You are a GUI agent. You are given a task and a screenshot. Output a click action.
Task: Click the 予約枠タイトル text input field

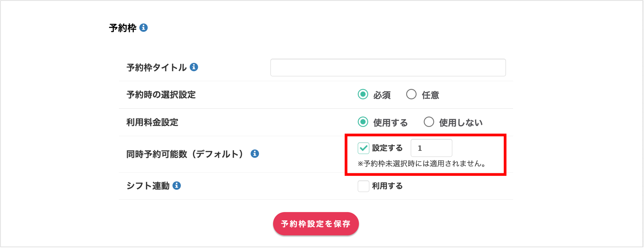coord(388,68)
